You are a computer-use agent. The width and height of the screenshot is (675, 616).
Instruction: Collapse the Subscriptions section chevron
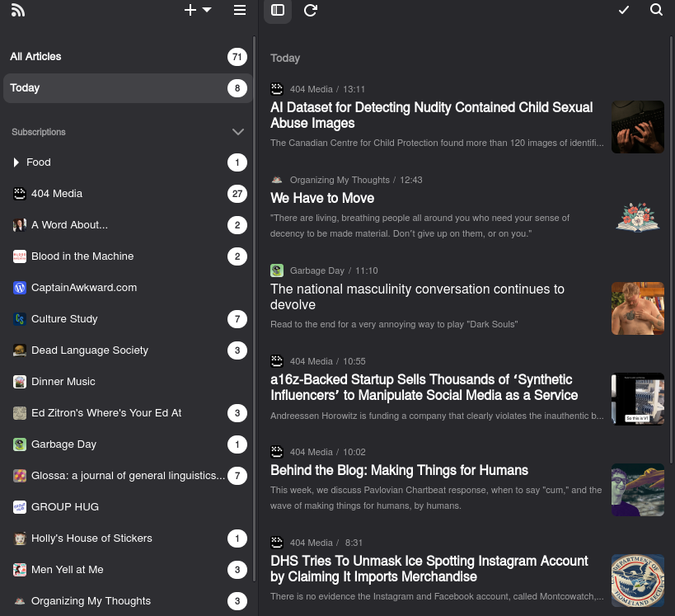click(238, 132)
